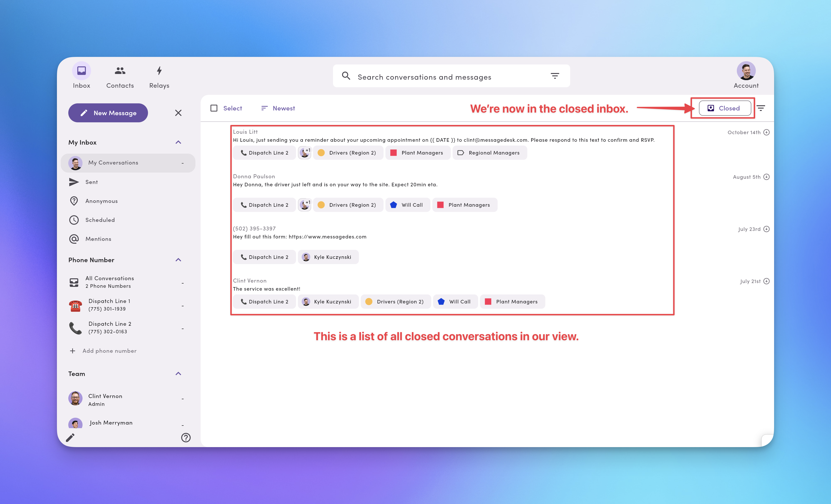Click the search filter icon in search bar
Image resolution: width=831 pixels, height=504 pixels.
click(x=555, y=76)
